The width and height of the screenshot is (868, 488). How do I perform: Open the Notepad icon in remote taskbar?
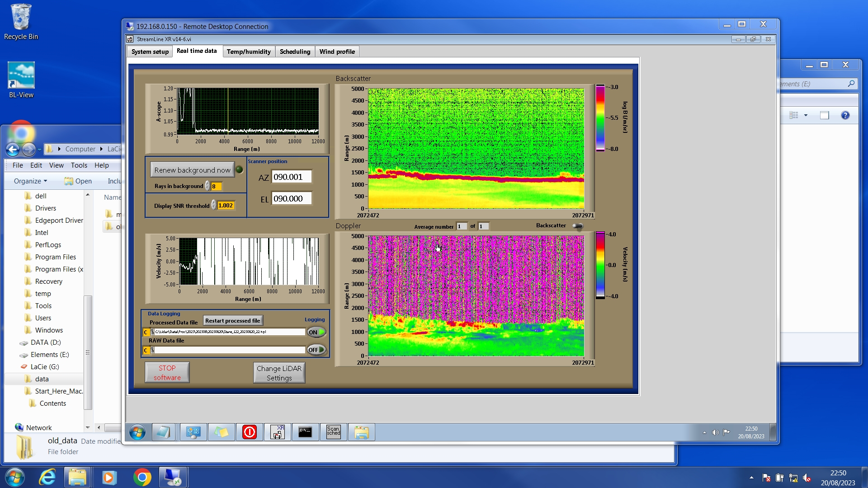[163, 432]
